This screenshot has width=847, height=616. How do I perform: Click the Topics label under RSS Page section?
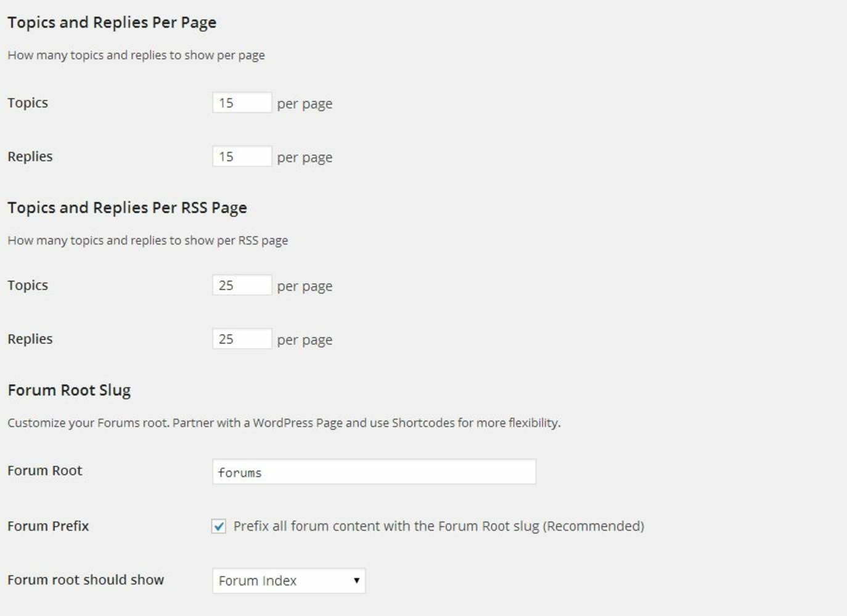pyautogui.click(x=28, y=285)
